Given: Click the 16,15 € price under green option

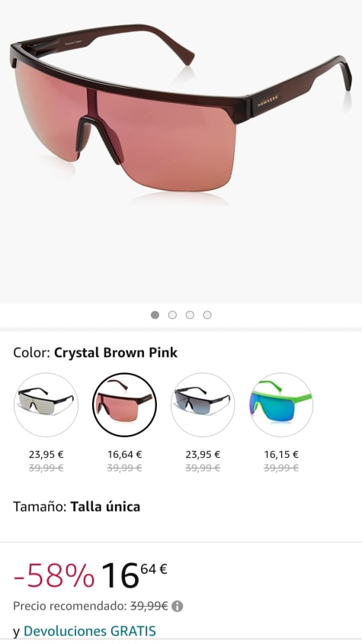Looking at the screenshot, I should [281, 455].
